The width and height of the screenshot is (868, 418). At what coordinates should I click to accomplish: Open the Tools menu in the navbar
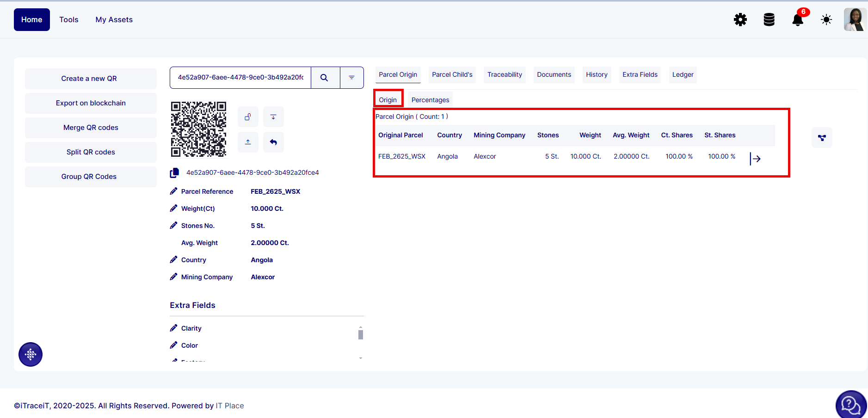coord(69,20)
